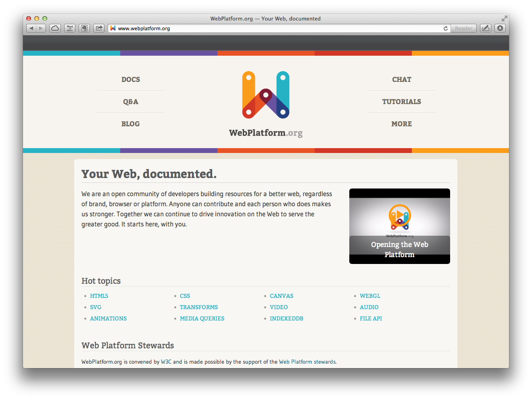Open the MEDIA QUERIES hot topic

coord(202,318)
